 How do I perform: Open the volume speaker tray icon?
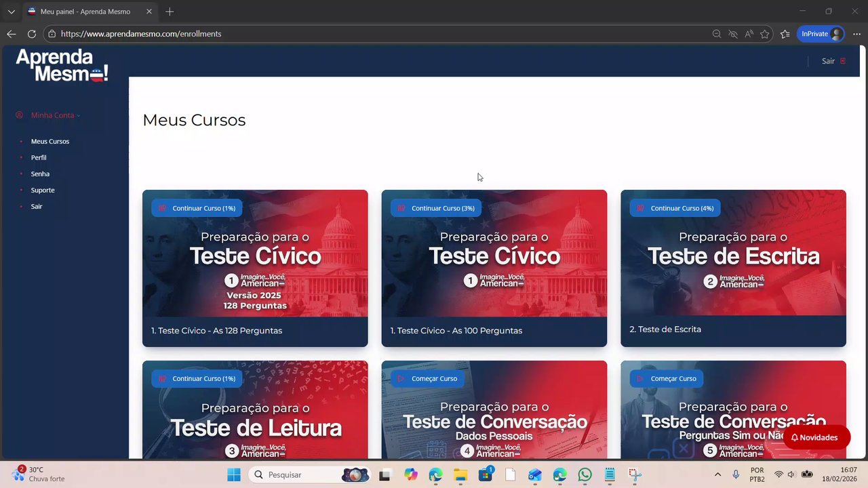(791, 474)
